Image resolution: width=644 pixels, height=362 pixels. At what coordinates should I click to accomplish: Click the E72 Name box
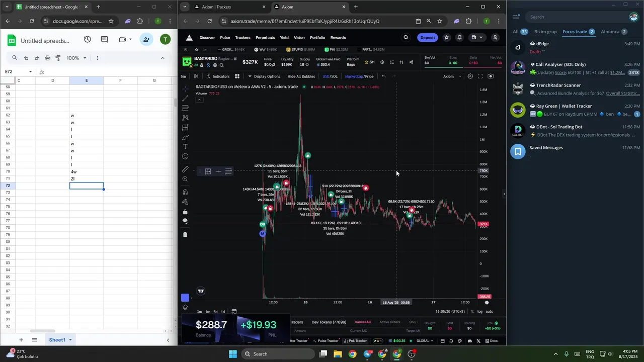(x=19, y=71)
